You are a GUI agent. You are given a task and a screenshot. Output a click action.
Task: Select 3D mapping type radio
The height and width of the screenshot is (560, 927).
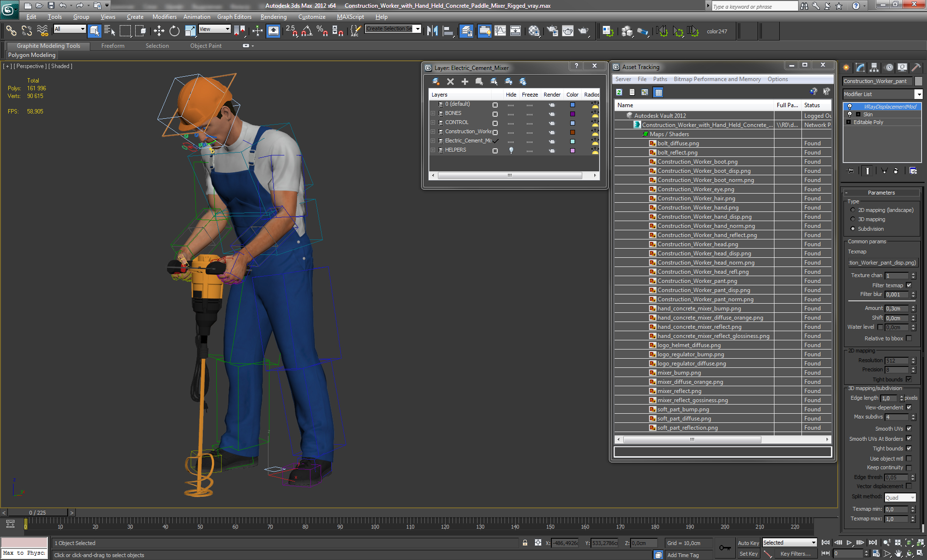tap(853, 219)
